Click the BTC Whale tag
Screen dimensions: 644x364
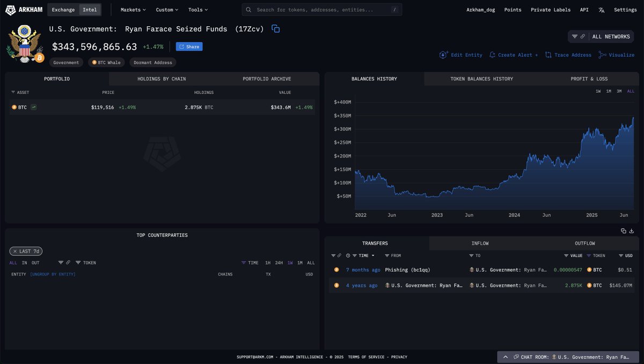tap(106, 62)
